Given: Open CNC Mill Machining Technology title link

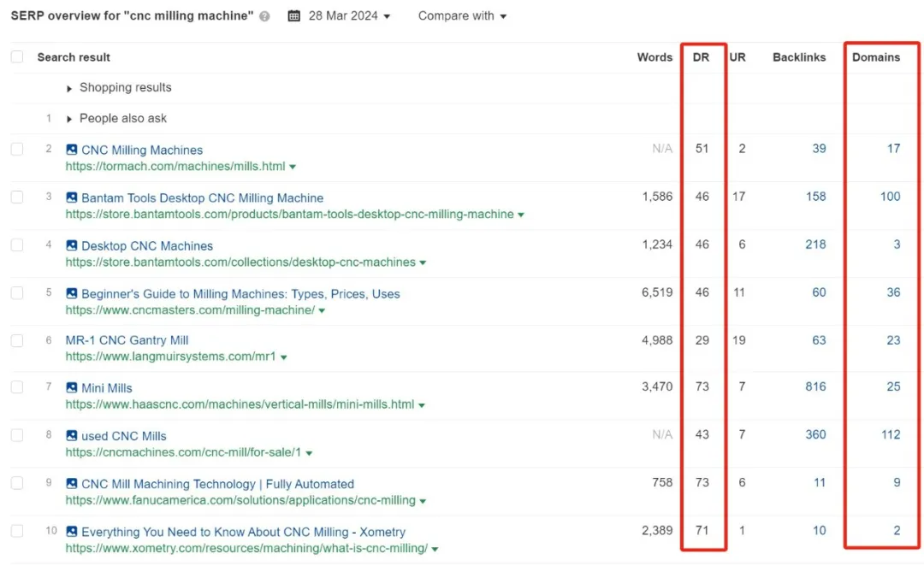Looking at the screenshot, I should (217, 484).
